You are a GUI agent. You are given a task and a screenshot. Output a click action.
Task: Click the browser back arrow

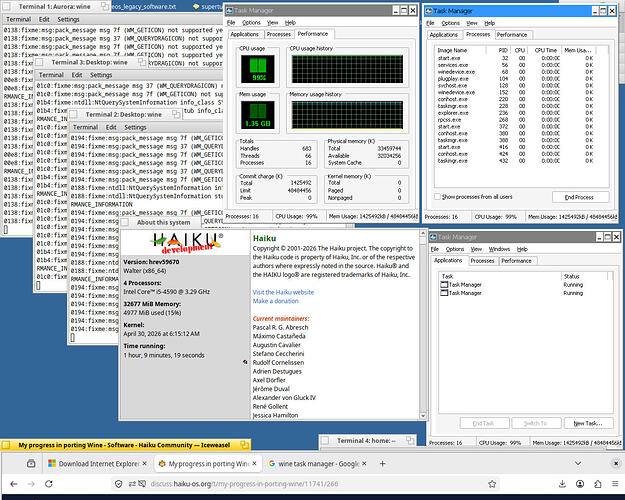[14, 484]
